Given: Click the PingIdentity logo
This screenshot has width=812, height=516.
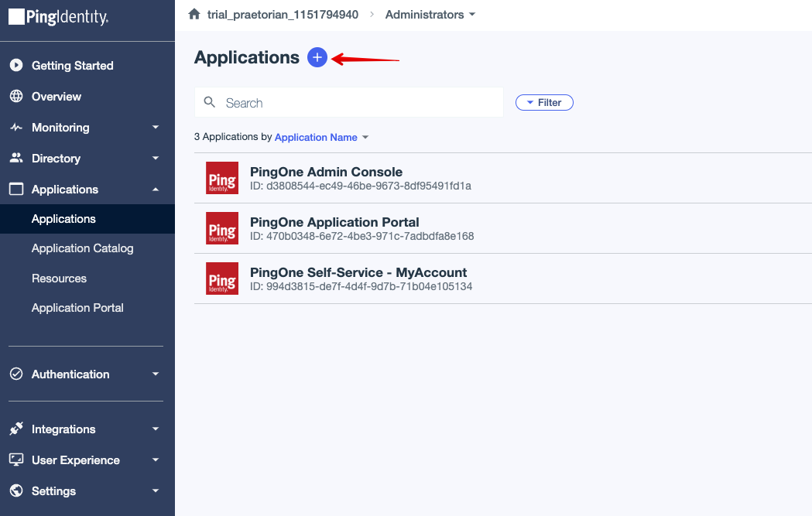Looking at the screenshot, I should point(59,17).
